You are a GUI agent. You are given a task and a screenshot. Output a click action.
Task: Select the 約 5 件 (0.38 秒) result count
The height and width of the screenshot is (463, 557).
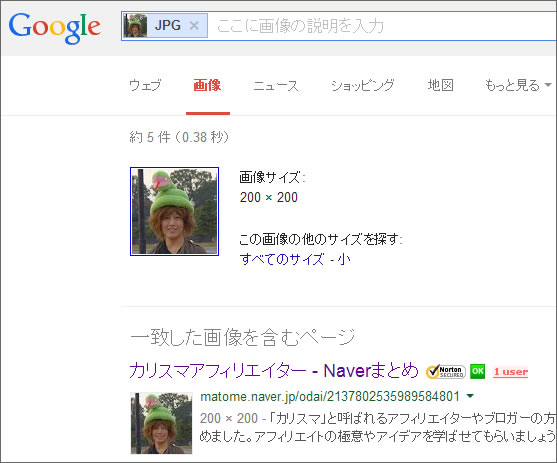179,137
